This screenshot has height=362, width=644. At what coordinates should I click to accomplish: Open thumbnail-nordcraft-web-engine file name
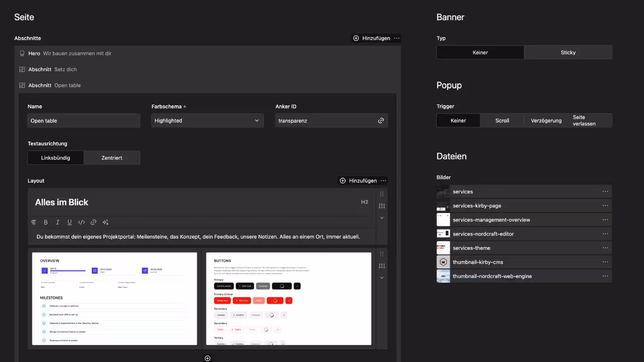pos(492,276)
